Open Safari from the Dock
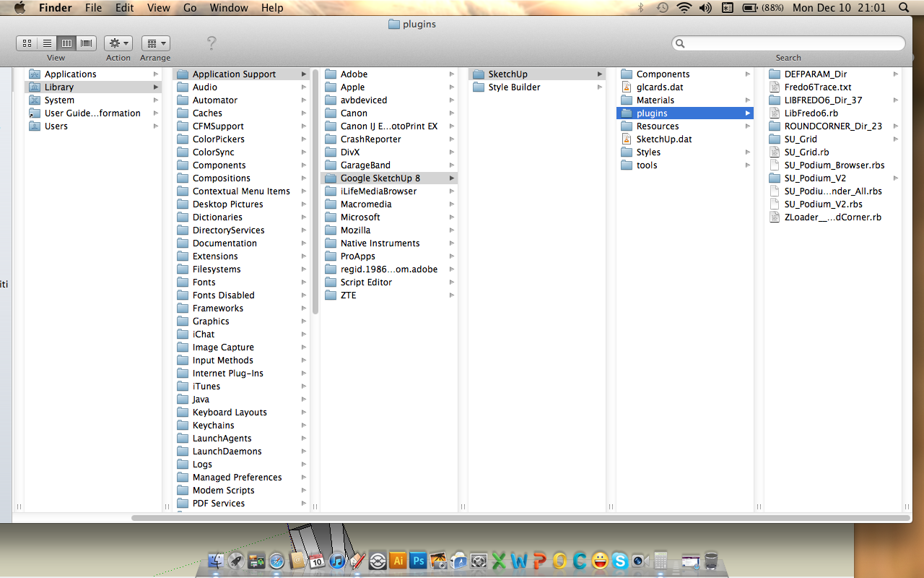This screenshot has width=924, height=578. pyautogui.click(x=276, y=561)
